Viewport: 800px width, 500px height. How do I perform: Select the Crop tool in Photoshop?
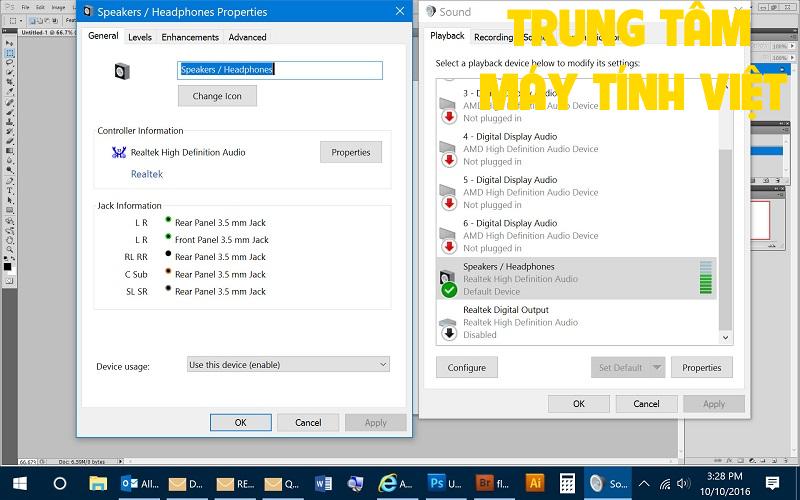tap(9, 83)
